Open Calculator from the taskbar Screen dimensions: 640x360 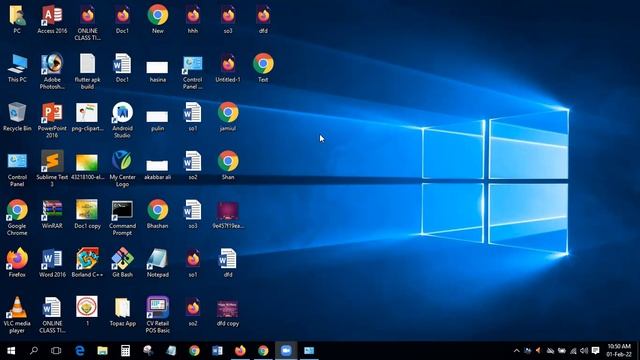pos(125,351)
